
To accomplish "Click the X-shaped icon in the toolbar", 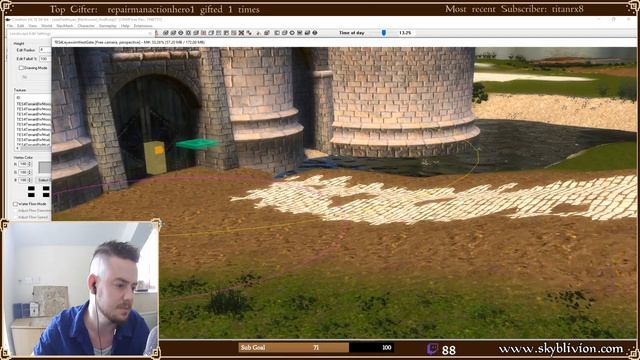I will point(241,33).
